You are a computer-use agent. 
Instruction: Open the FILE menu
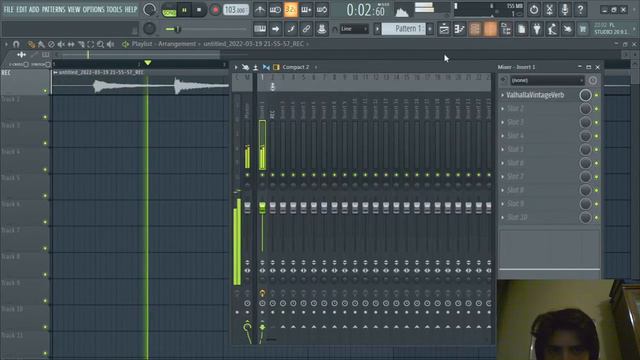coord(8,9)
